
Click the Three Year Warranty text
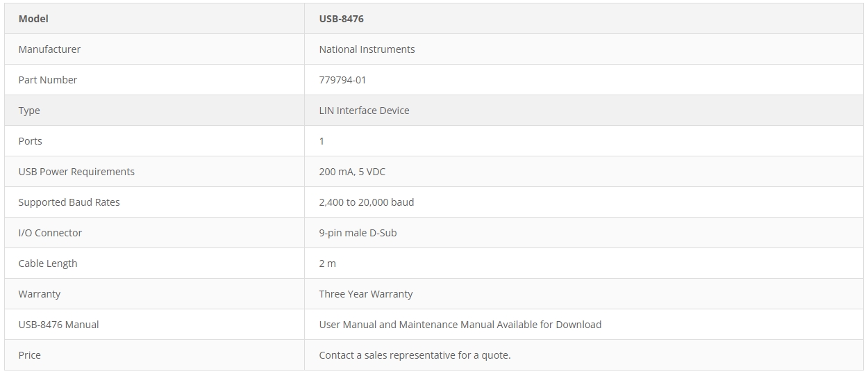(x=366, y=294)
